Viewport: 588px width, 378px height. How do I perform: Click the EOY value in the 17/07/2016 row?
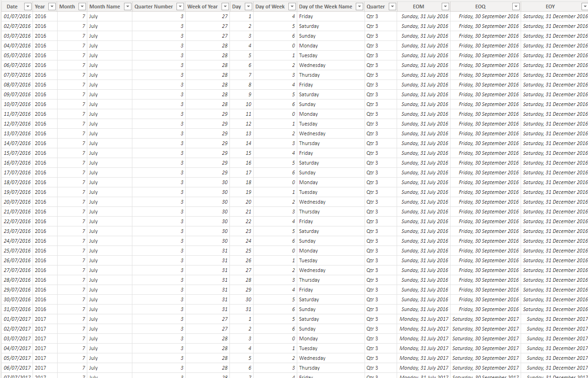[555, 172]
